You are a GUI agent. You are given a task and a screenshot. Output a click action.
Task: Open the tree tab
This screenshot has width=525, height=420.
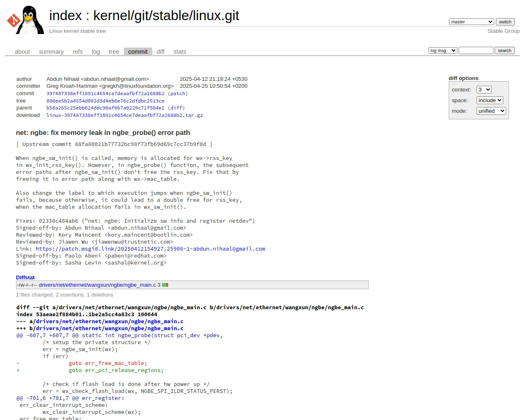coord(114,52)
